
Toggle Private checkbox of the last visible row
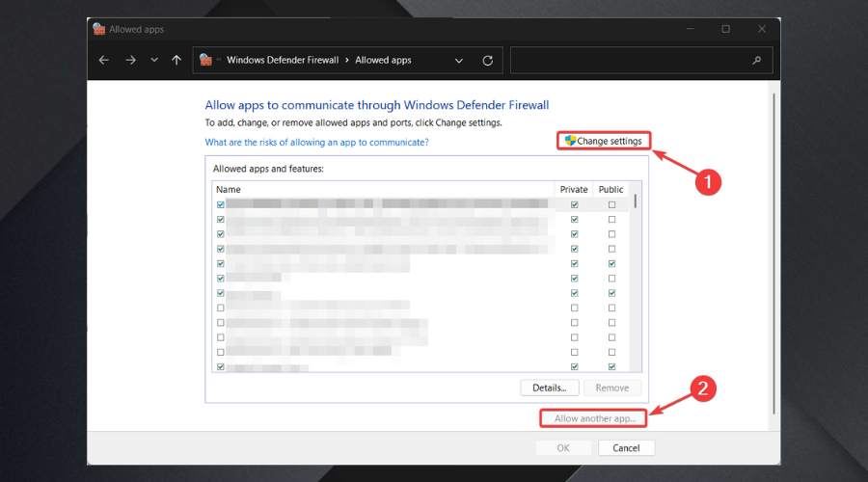(575, 367)
